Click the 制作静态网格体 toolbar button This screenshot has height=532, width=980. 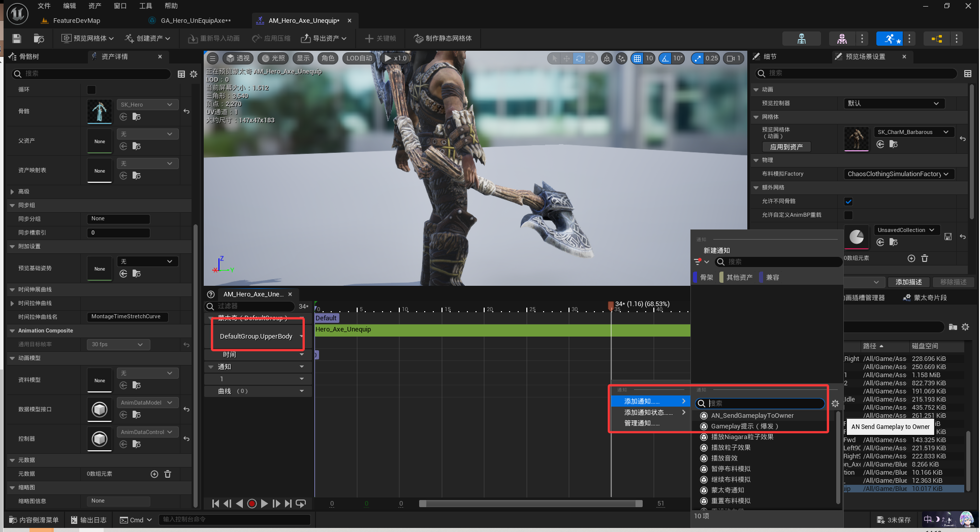[443, 39]
